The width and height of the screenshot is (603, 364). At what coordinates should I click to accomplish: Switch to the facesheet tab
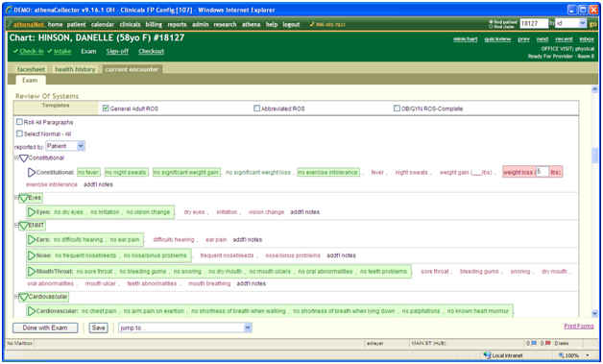point(31,69)
